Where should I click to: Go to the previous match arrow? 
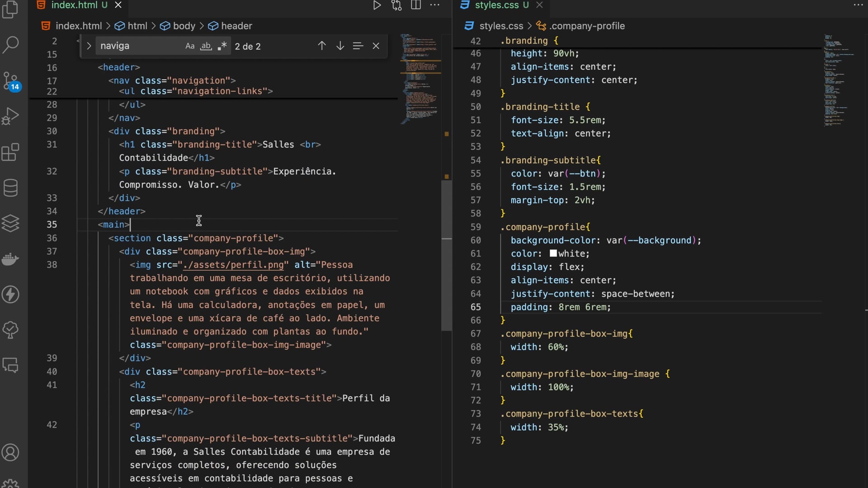(322, 46)
